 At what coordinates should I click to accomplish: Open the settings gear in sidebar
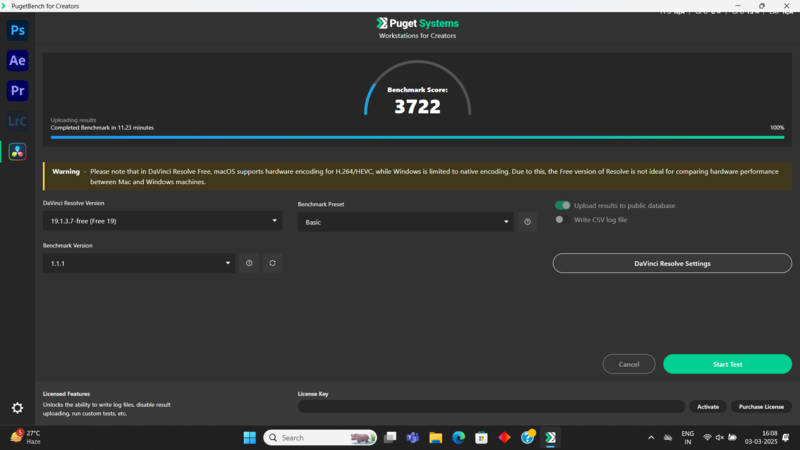click(x=17, y=408)
